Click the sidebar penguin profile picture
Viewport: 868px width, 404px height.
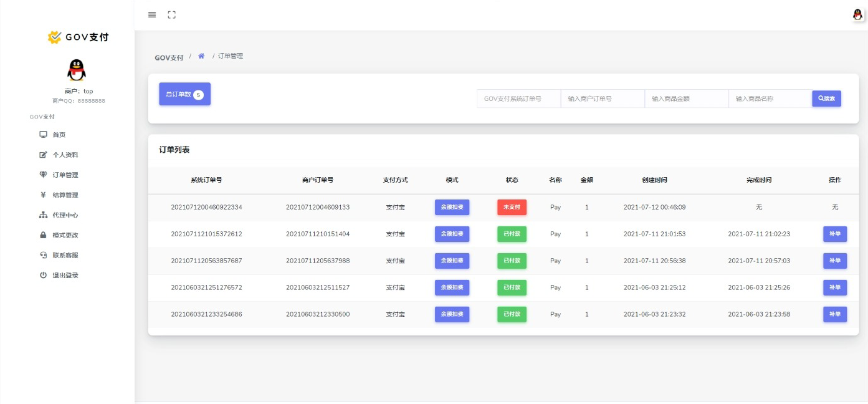[76, 70]
